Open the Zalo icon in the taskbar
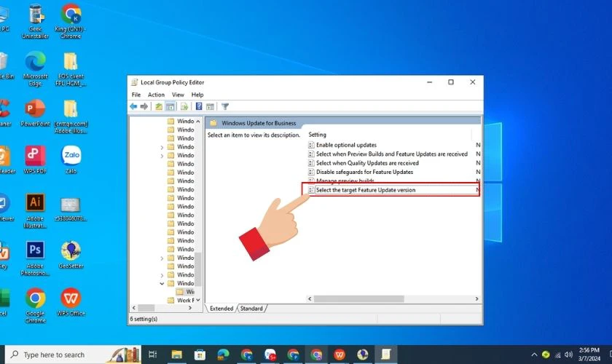612x364 pixels. tap(270, 355)
